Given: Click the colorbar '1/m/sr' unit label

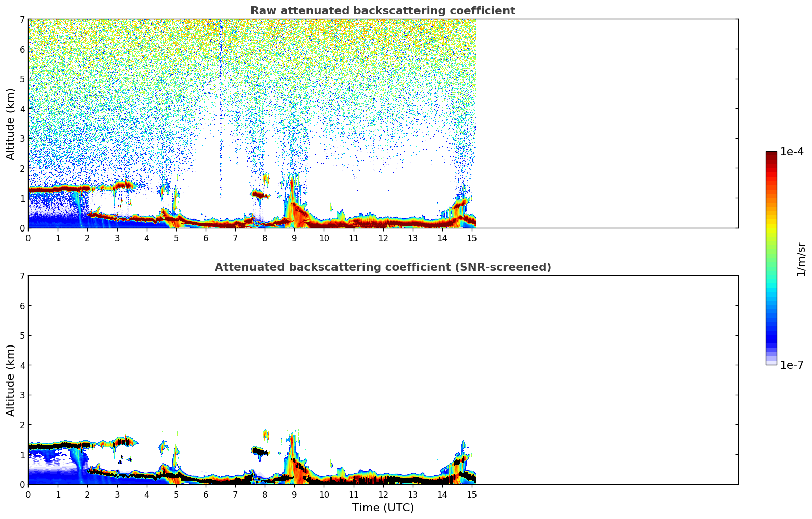Looking at the screenshot, I should [x=801, y=259].
